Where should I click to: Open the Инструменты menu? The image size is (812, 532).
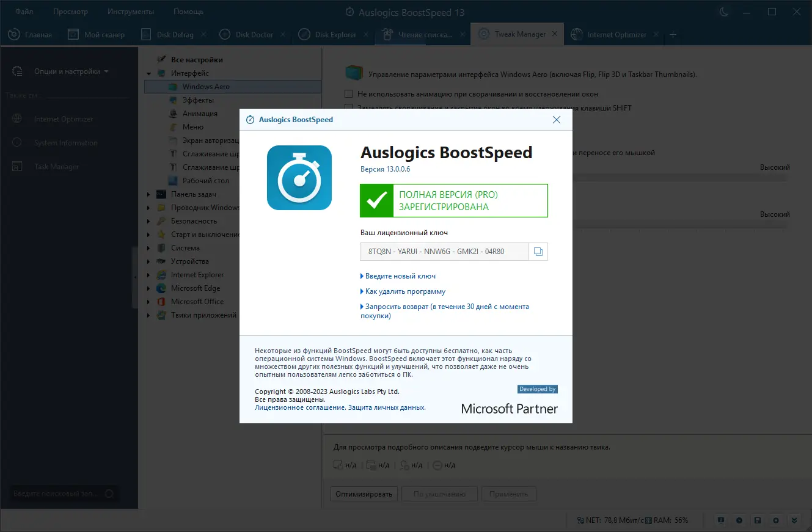[131, 12]
